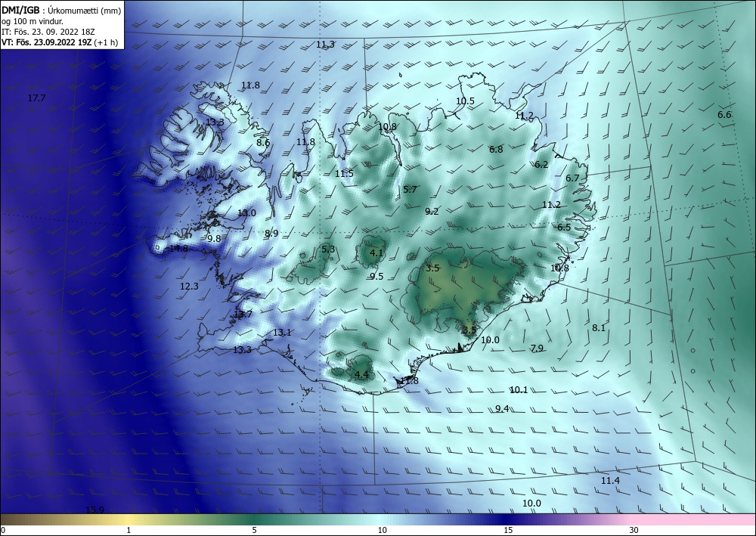Click the 7.9 value label
The height and width of the screenshot is (536, 756).
537,349
